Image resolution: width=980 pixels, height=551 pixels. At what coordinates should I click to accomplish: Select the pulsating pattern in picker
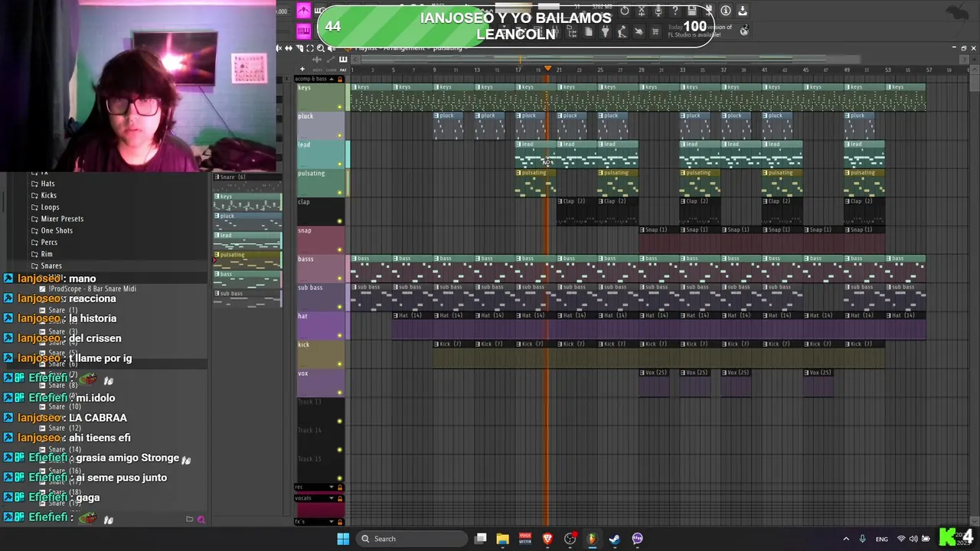click(x=247, y=260)
